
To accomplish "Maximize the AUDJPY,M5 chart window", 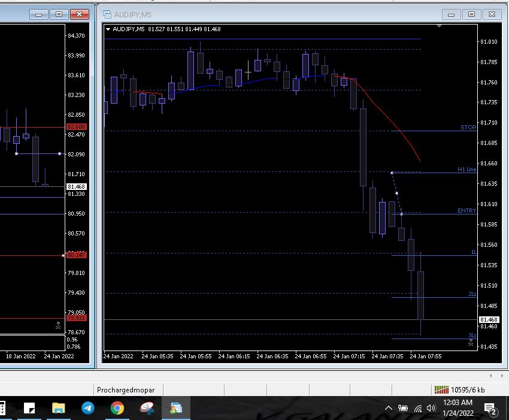I will [471, 14].
